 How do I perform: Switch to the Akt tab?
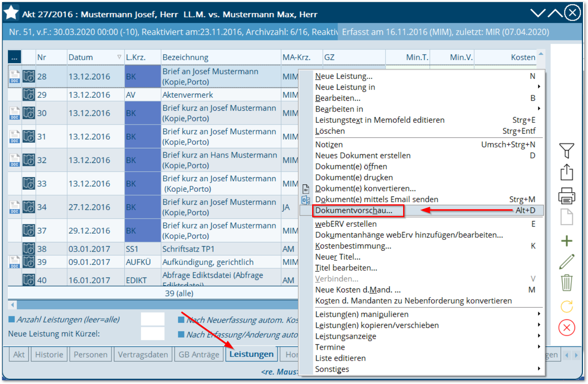coord(19,354)
